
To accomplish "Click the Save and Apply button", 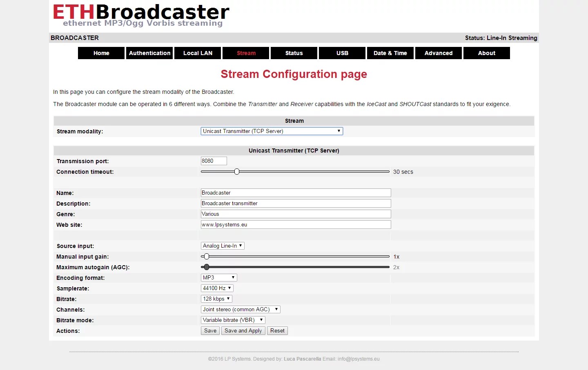I will (x=243, y=331).
